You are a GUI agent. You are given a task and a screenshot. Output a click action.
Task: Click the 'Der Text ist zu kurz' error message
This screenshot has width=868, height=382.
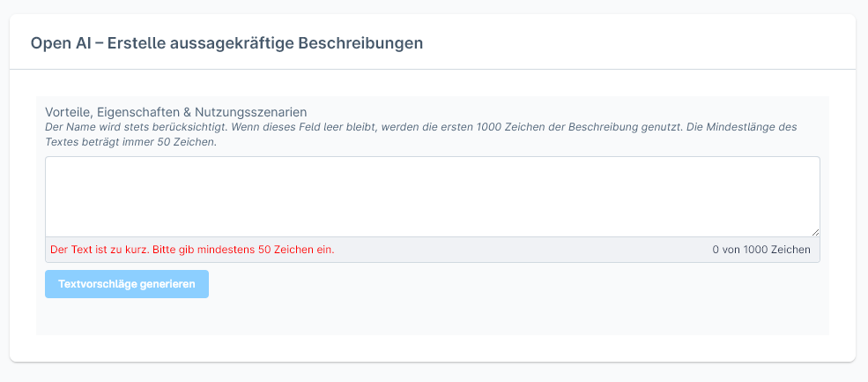[x=192, y=250]
